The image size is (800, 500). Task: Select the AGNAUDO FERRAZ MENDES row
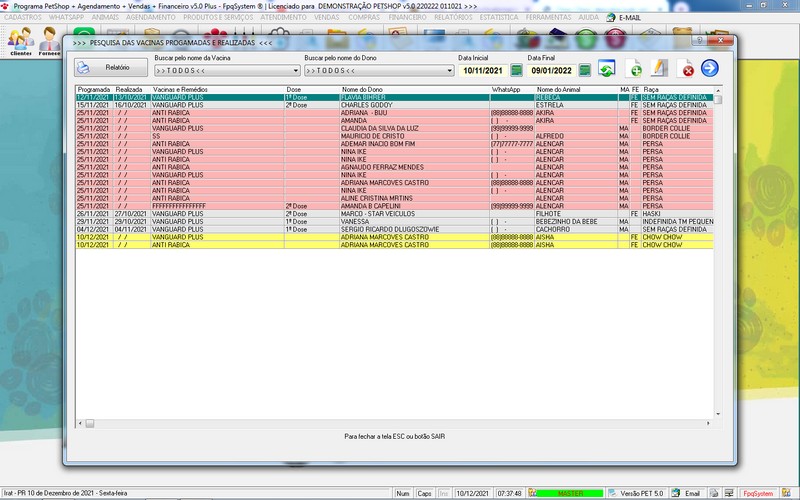pos(394,167)
